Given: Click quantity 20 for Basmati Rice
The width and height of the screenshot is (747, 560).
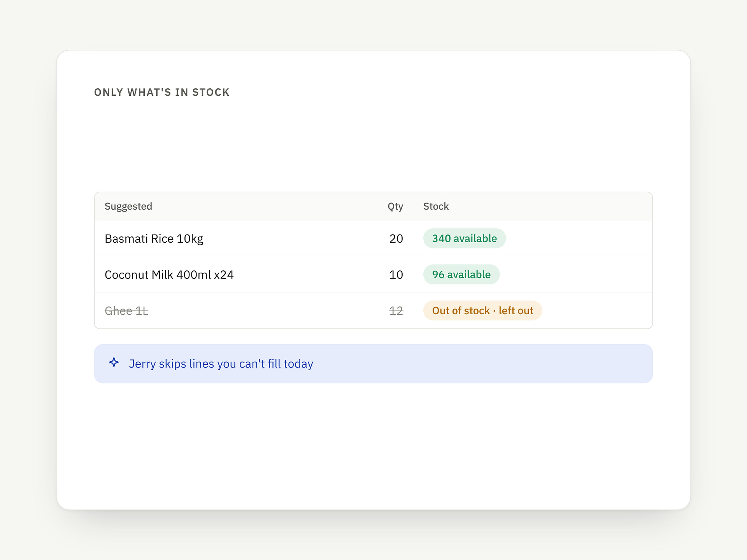Looking at the screenshot, I should [396, 239].
